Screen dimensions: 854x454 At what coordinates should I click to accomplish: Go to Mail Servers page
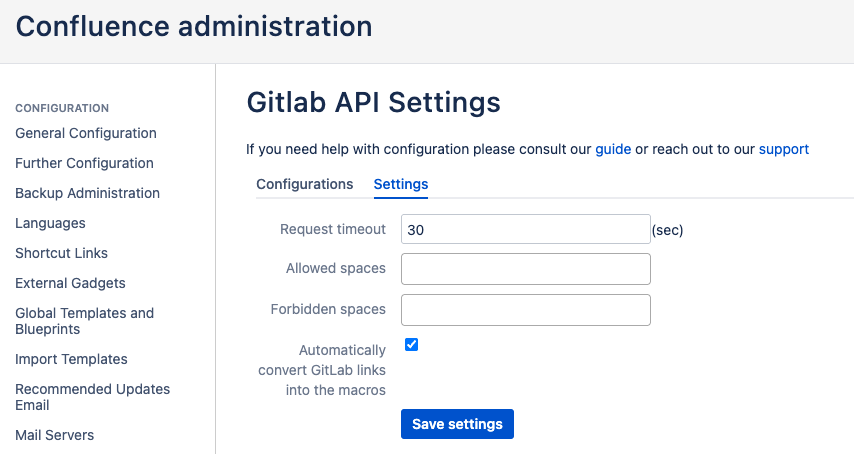pos(54,435)
